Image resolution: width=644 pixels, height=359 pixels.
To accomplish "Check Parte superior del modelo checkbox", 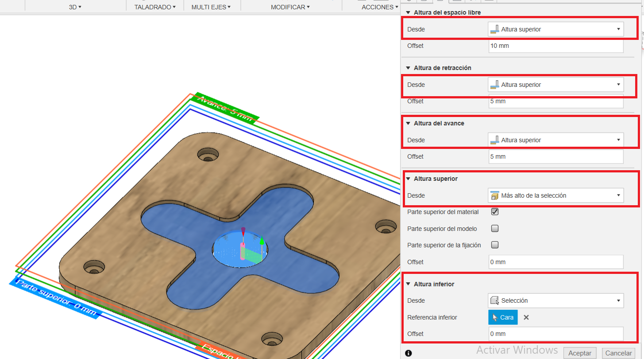I will pos(495,229).
